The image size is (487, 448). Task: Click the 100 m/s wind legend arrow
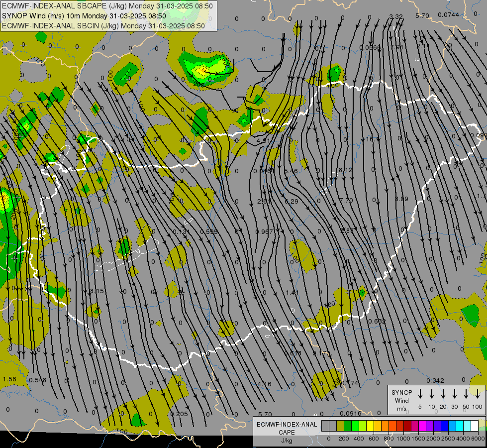click(x=478, y=393)
